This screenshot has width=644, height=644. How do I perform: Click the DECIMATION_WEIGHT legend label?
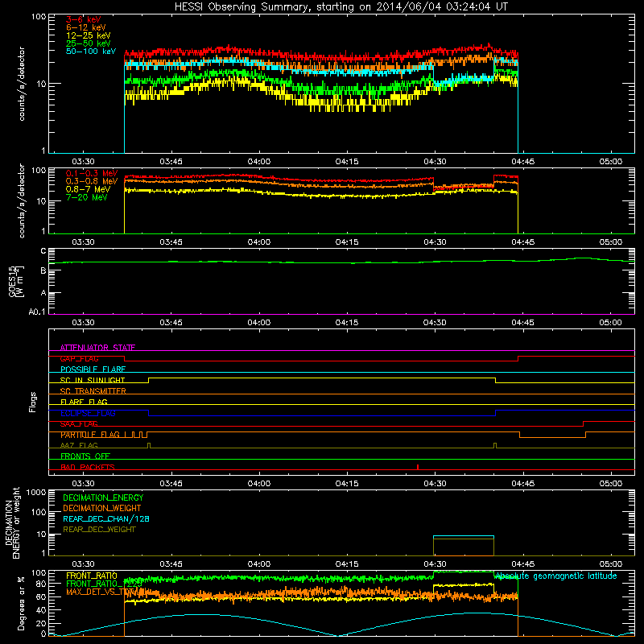pos(102,508)
